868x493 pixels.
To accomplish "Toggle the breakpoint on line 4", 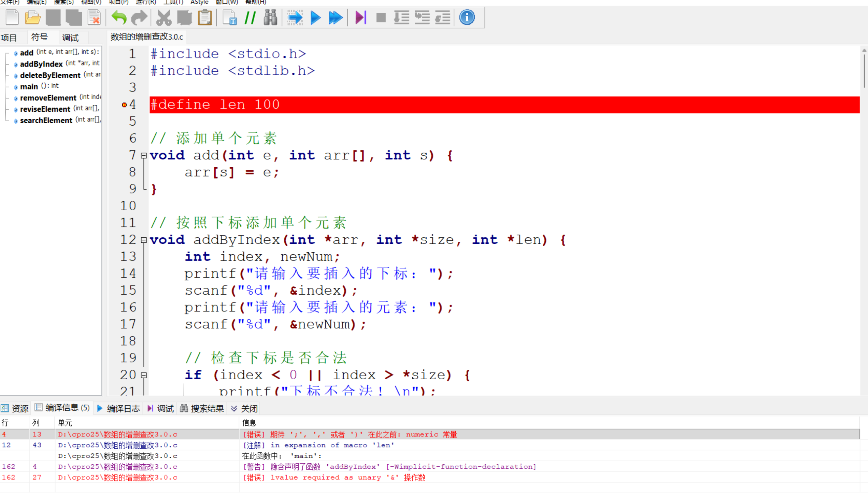I will (x=124, y=105).
